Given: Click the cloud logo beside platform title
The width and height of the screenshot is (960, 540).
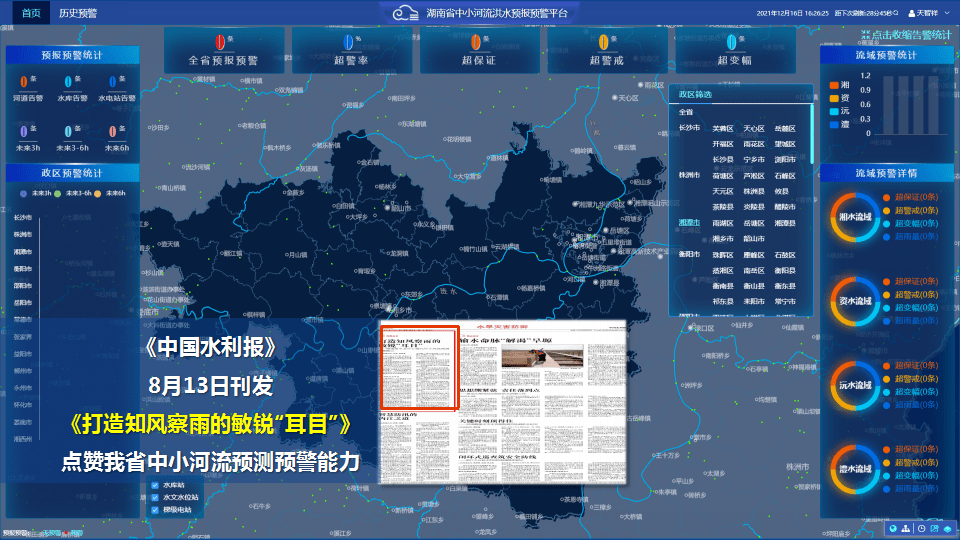Looking at the screenshot, I should tap(405, 12).
